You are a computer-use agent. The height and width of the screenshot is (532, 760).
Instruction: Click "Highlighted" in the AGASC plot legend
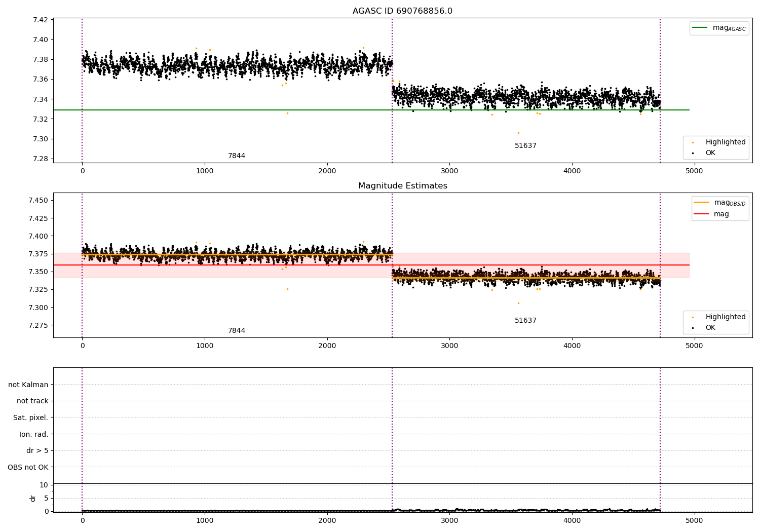(726, 142)
